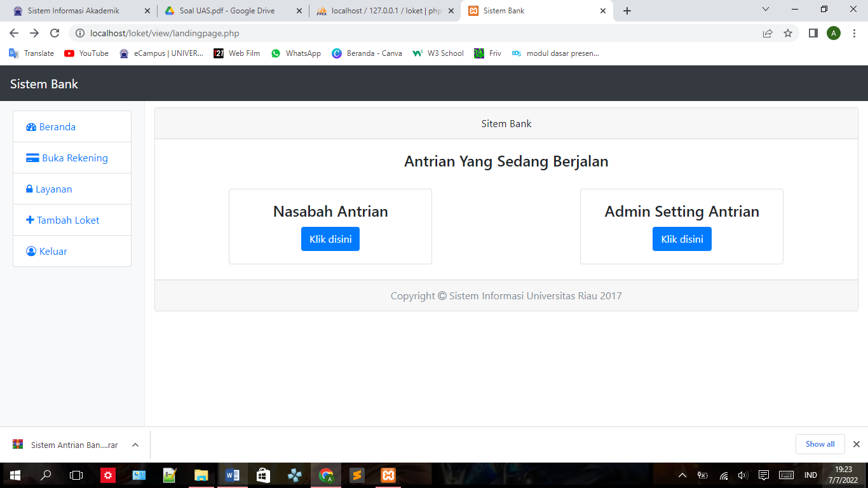Expand options for the downloaded Sistem Antrian rar

[134, 445]
